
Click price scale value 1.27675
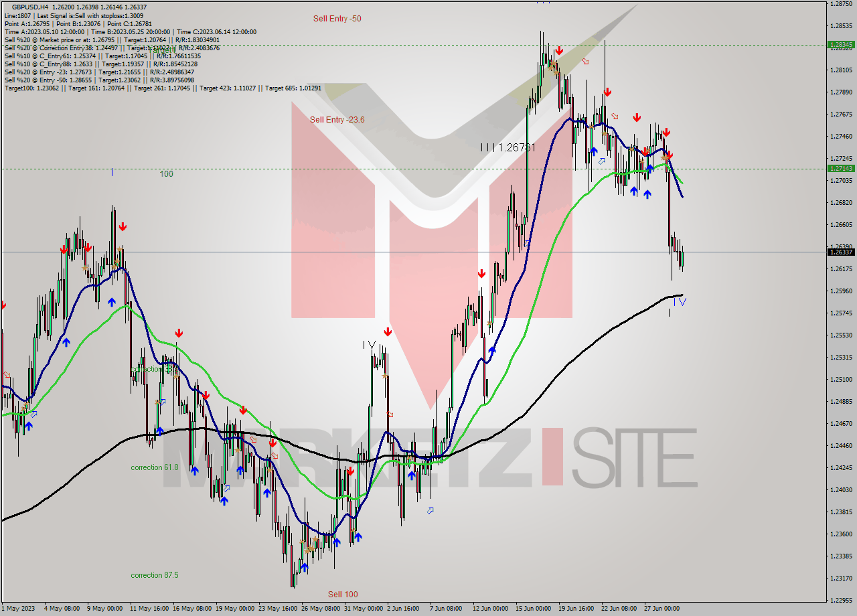coord(841,114)
